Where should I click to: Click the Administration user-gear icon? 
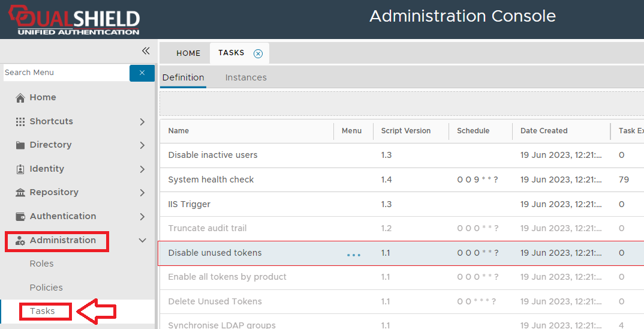coord(20,241)
